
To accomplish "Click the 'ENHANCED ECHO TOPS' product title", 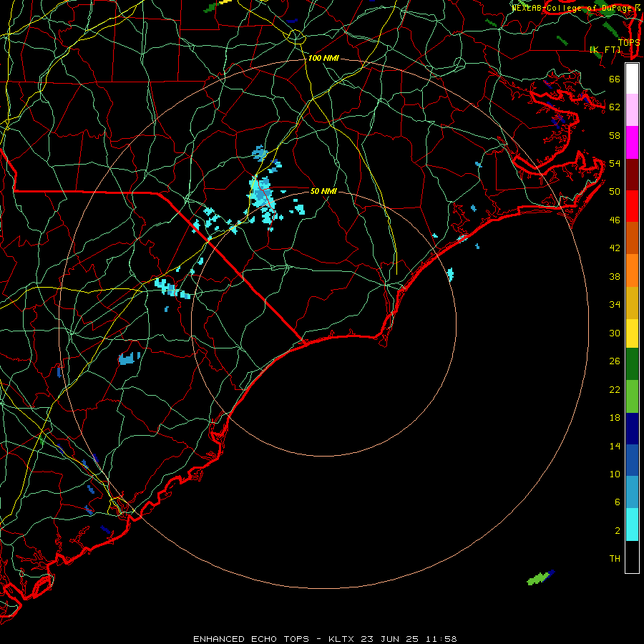I will coord(251,639).
